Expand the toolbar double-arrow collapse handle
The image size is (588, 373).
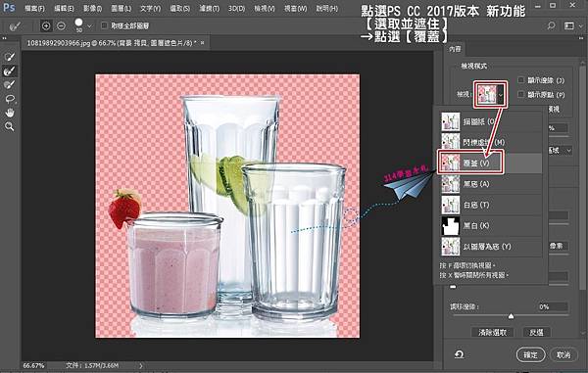(x=5, y=38)
